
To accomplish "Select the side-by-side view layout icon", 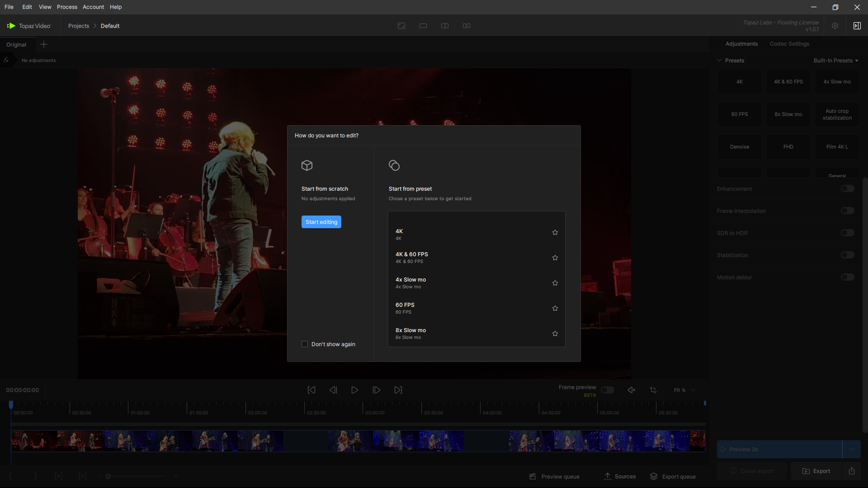I will [x=467, y=26].
